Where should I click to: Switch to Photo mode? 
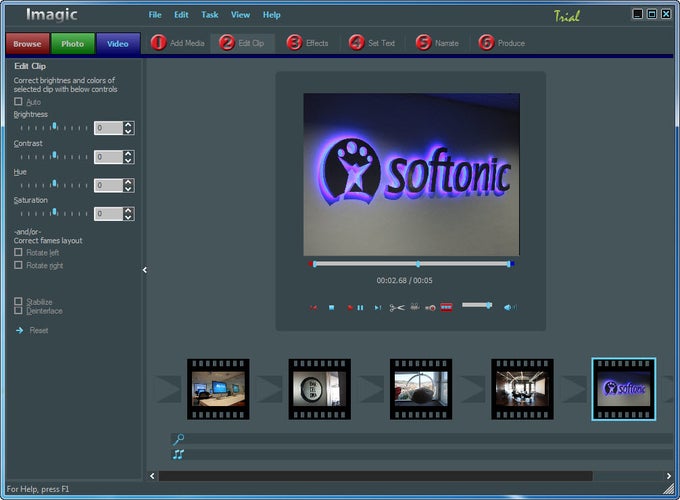point(72,44)
